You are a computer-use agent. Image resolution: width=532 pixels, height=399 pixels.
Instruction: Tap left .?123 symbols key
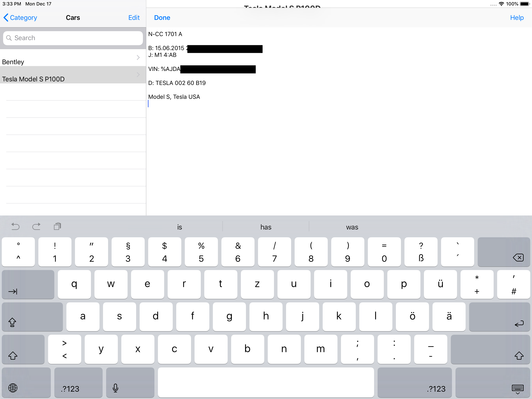tap(78, 382)
